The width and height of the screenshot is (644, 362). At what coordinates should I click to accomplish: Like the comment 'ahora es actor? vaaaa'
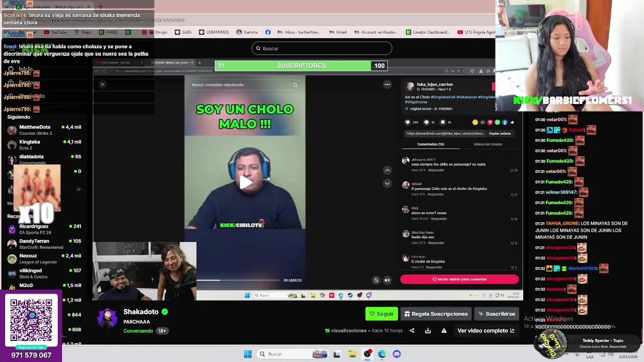coord(512,219)
